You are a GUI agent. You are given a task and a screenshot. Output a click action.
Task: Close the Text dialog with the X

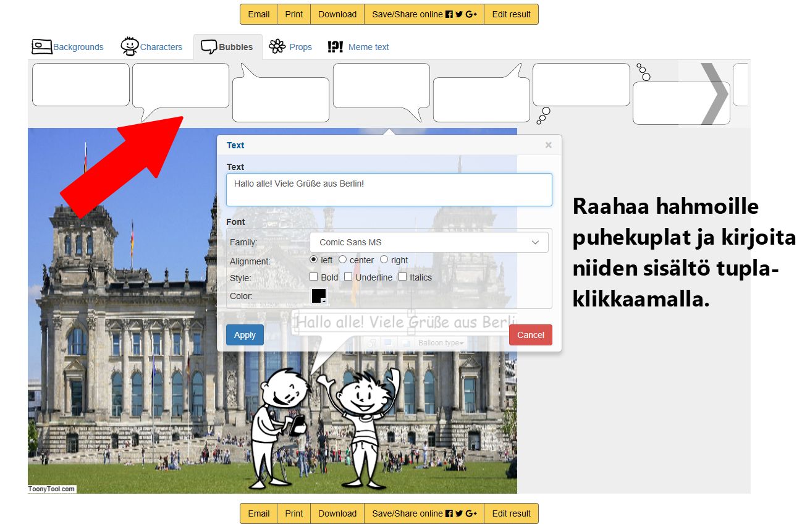(548, 145)
